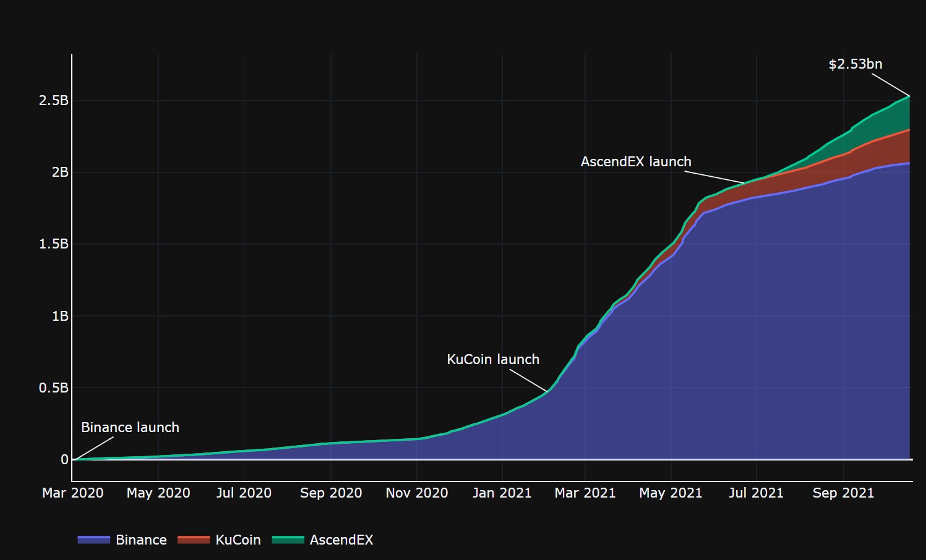Select the "$2.53bn" annotation label

tap(855, 64)
